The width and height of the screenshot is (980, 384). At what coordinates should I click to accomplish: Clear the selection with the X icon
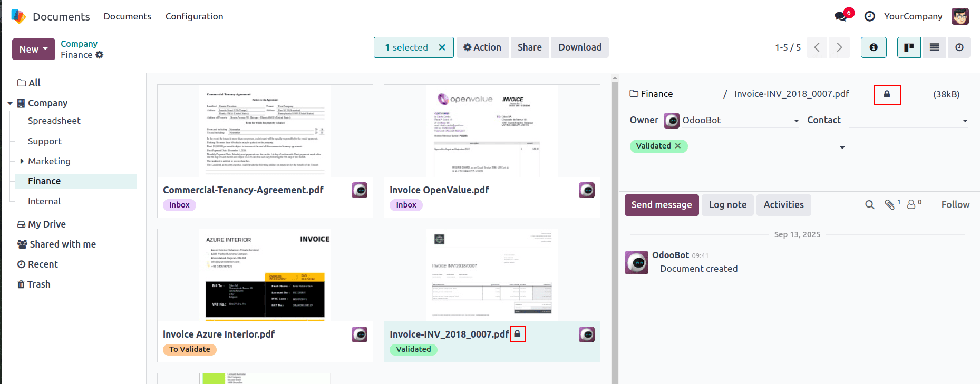(x=442, y=47)
